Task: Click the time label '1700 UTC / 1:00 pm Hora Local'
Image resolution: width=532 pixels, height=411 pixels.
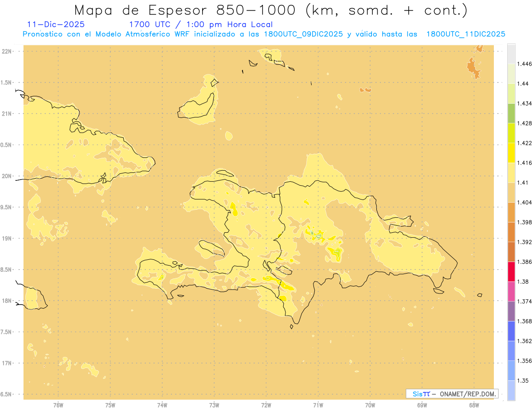Action: pos(201,24)
